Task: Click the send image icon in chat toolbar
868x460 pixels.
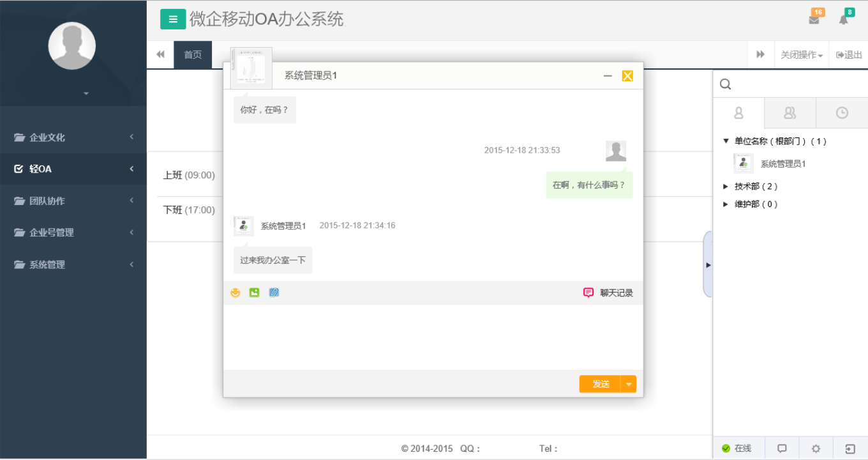Action: pyautogui.click(x=254, y=293)
